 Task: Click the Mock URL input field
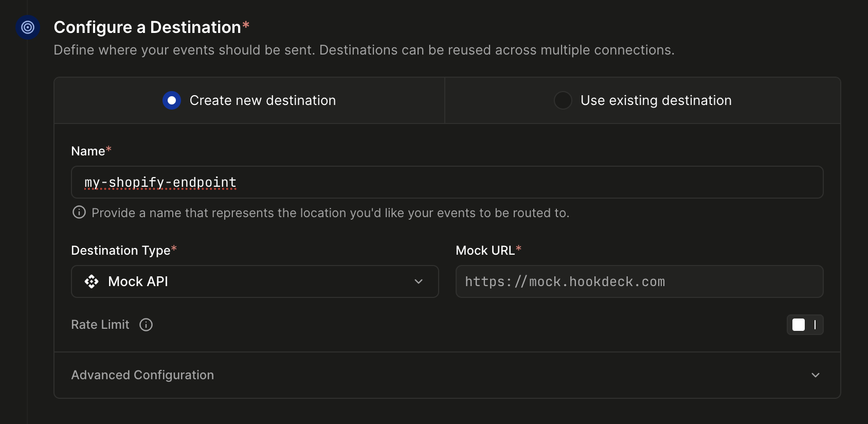click(640, 281)
